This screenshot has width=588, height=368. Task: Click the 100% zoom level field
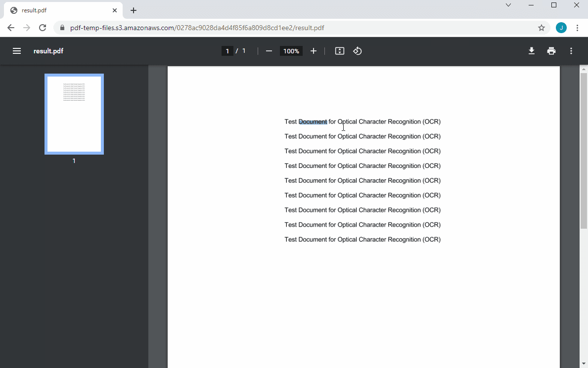click(x=291, y=51)
